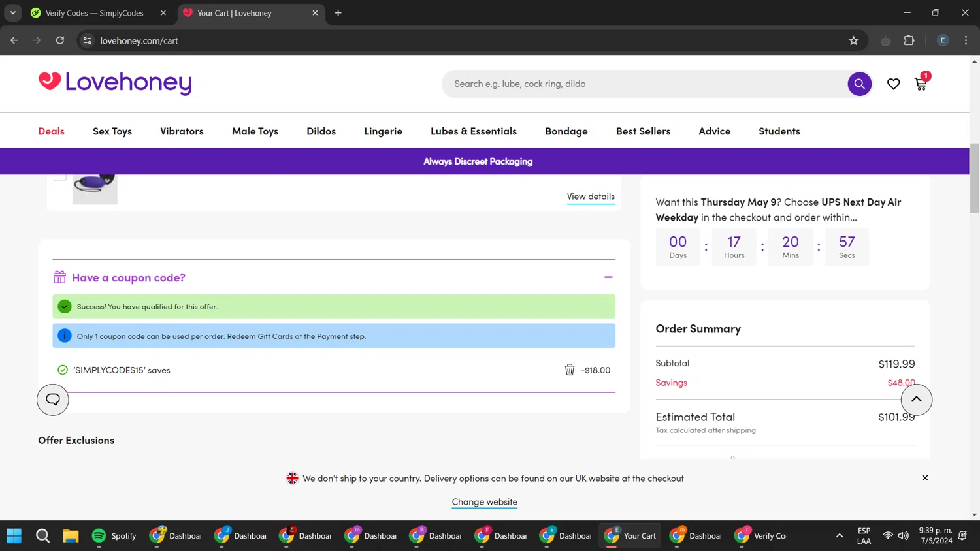This screenshot has height=551, width=980.
Task: Click the Lovehoney logo
Action: pyautogui.click(x=115, y=83)
